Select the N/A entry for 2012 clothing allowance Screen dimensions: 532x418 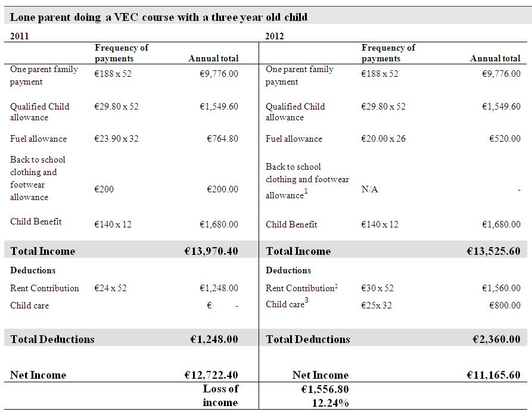(x=370, y=189)
